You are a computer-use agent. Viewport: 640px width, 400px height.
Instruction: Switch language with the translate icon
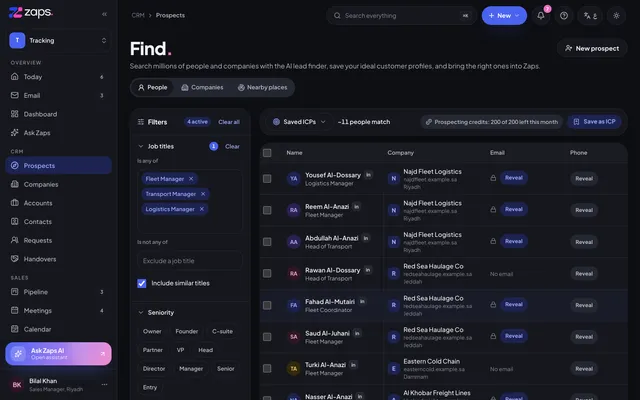[x=590, y=16]
